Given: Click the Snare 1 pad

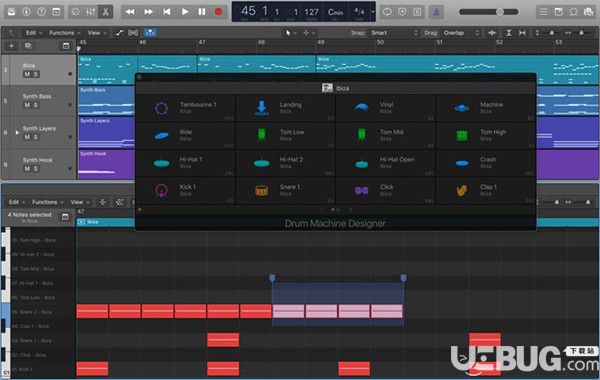Looking at the screenshot, I should pyautogui.click(x=285, y=191).
